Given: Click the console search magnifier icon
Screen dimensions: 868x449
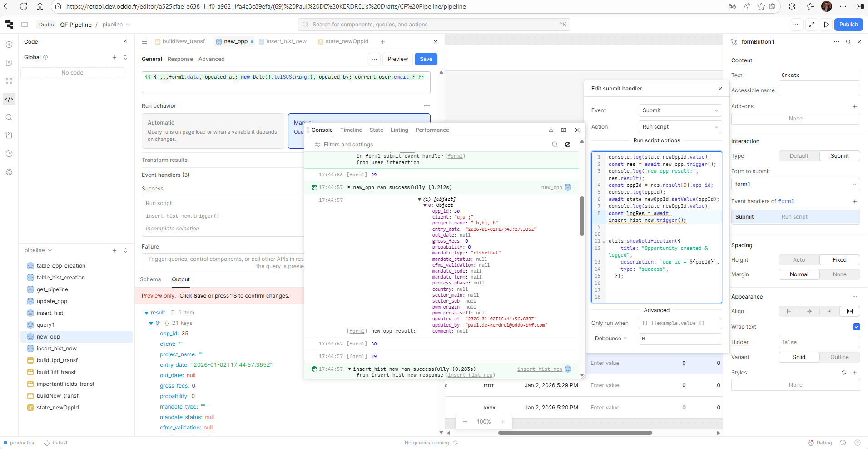Looking at the screenshot, I should point(555,145).
